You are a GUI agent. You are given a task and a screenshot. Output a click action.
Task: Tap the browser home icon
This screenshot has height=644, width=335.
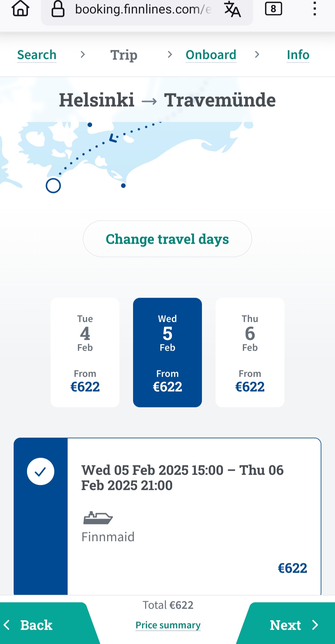(x=20, y=9)
